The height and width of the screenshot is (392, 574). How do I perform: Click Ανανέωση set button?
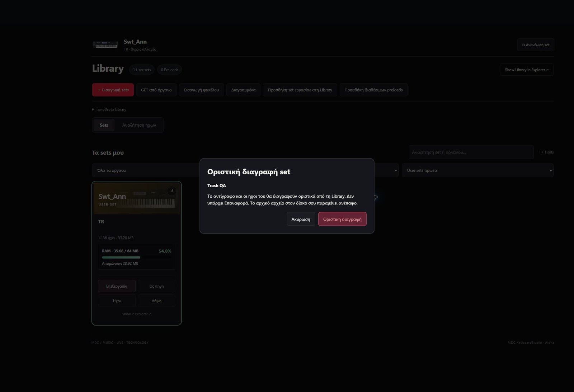click(536, 45)
